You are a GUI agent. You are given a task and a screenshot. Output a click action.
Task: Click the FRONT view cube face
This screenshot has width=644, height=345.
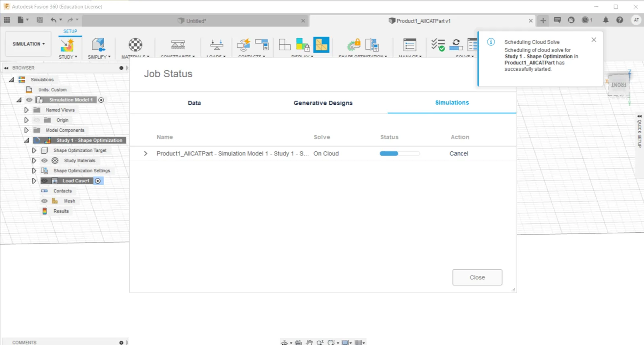coord(619,85)
